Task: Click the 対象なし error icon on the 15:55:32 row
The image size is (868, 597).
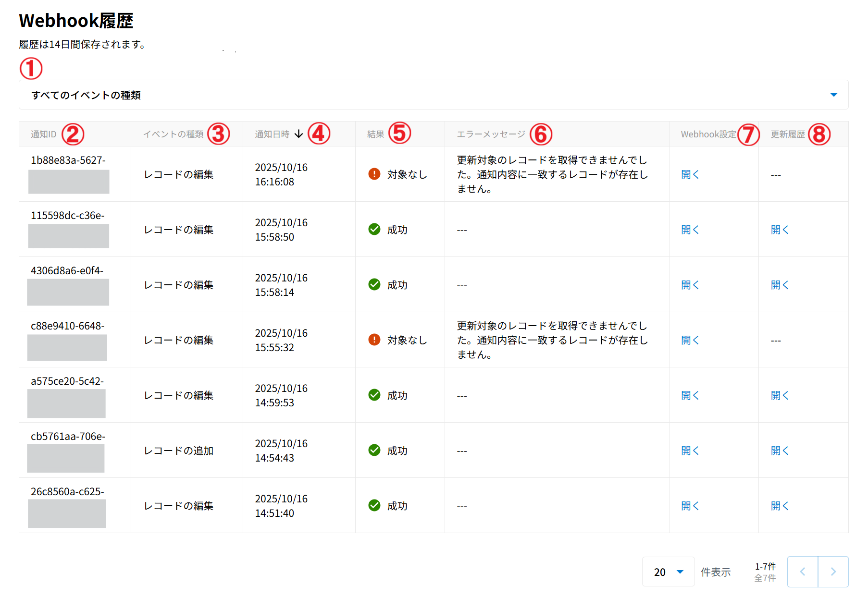Action: (x=374, y=340)
